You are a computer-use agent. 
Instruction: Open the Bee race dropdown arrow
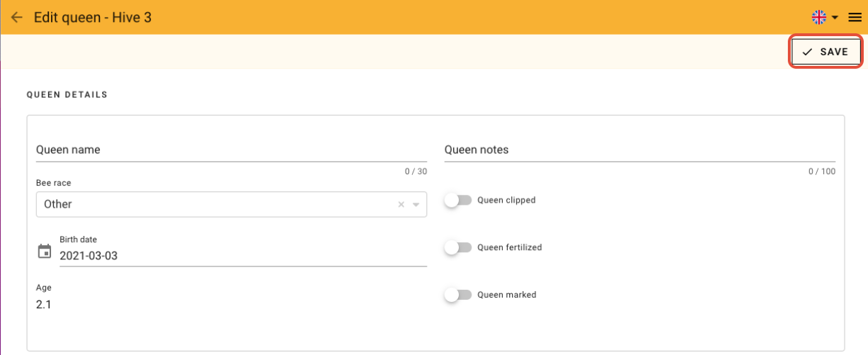(416, 205)
